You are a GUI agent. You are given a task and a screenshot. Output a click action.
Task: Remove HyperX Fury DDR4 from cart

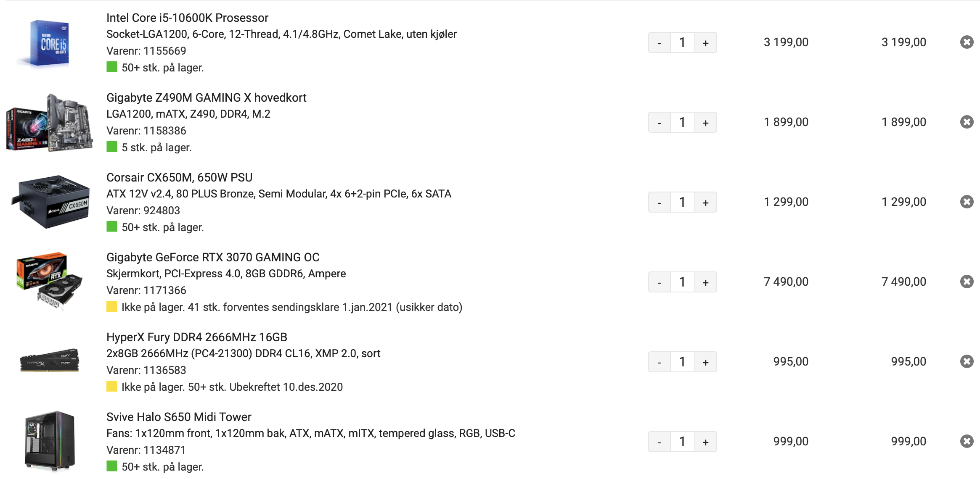point(967,361)
